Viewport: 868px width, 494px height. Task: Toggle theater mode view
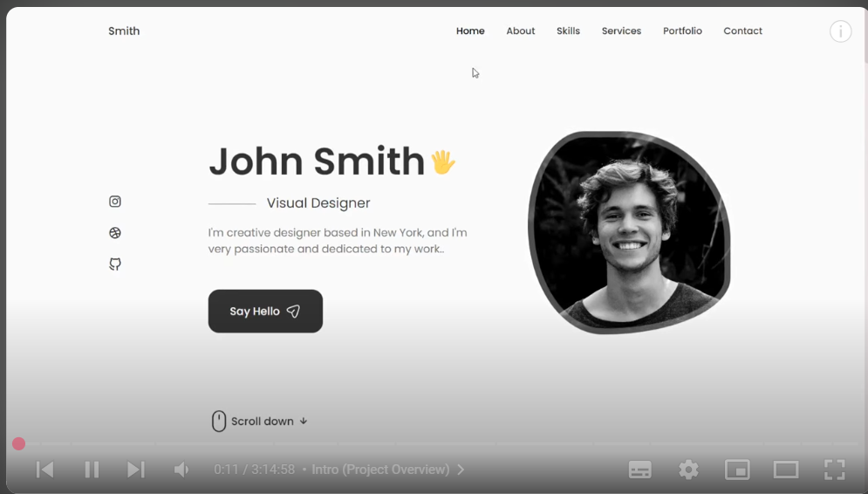(x=785, y=470)
